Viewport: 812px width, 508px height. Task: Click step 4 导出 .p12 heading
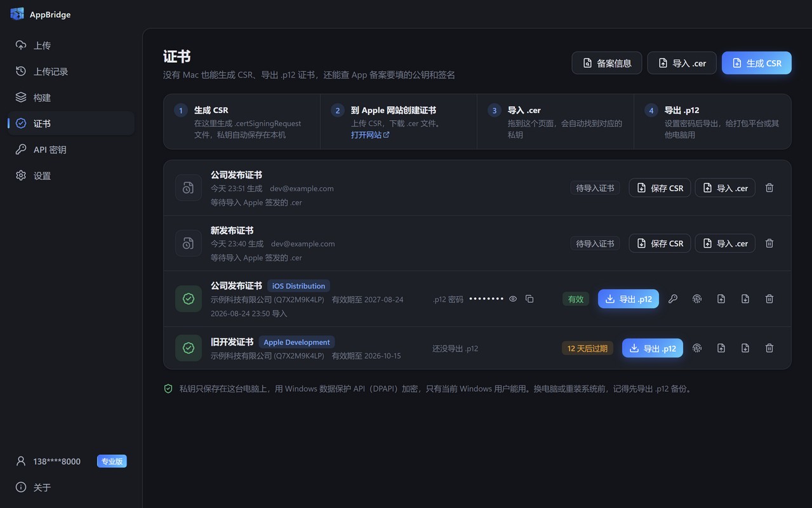[682, 110]
